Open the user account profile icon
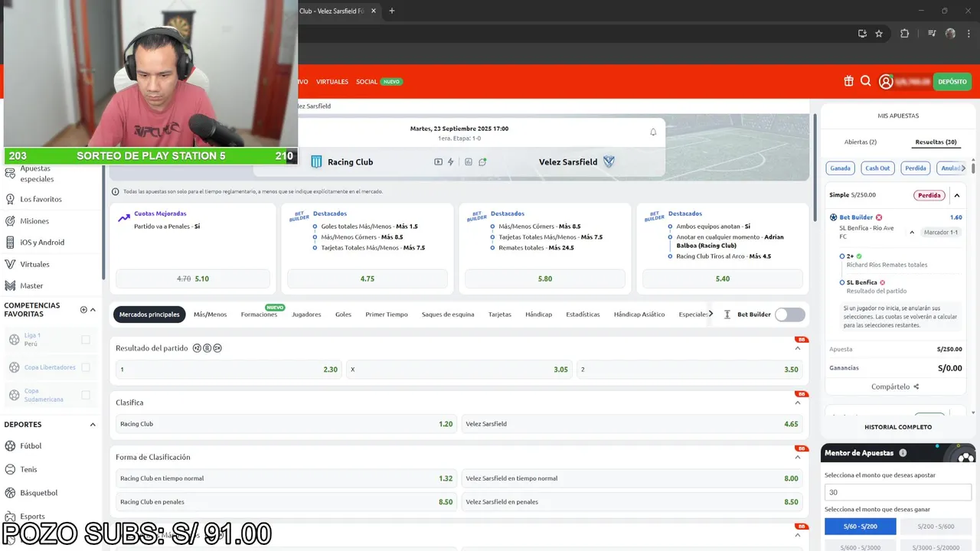The height and width of the screenshot is (551, 980). (886, 81)
